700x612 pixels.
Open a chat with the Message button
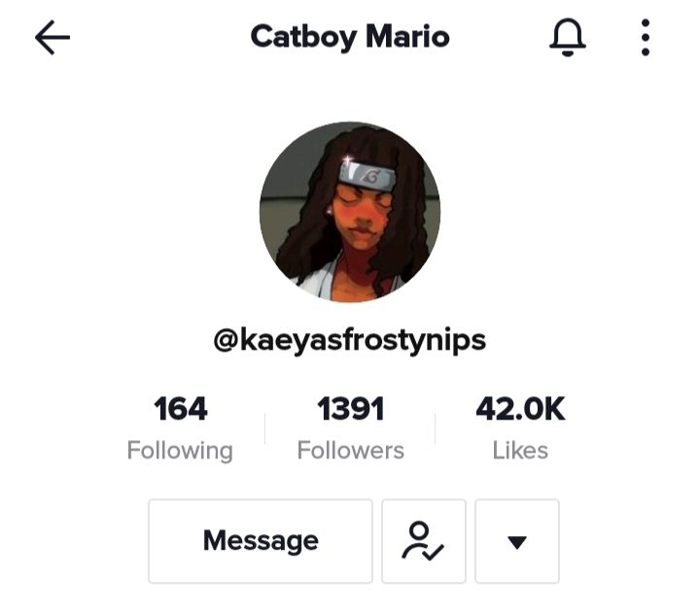[x=261, y=541]
